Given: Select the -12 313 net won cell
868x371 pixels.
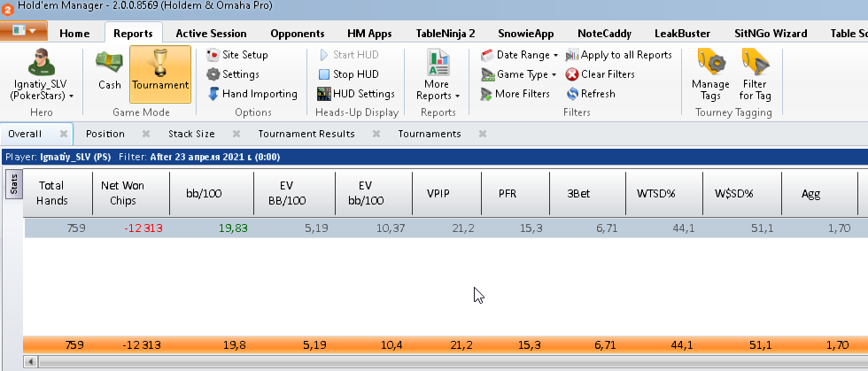Looking at the screenshot, I should [143, 228].
